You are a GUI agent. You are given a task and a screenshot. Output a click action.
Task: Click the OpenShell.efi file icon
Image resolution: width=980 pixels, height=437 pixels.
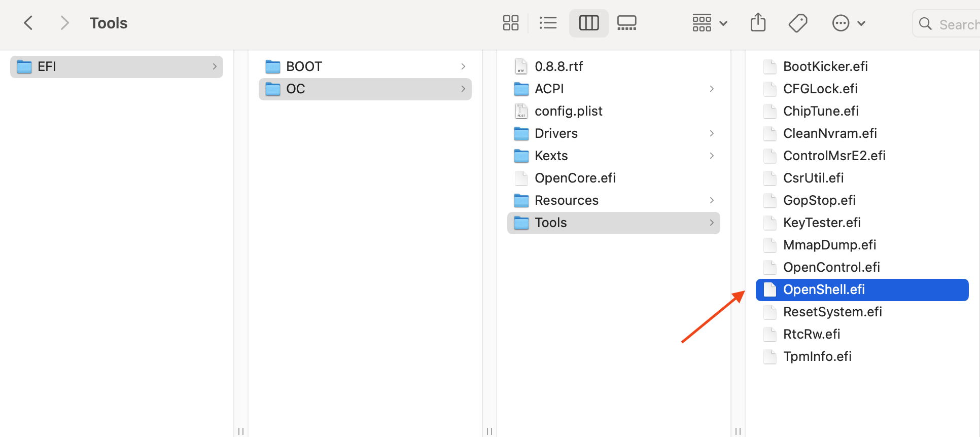770,289
